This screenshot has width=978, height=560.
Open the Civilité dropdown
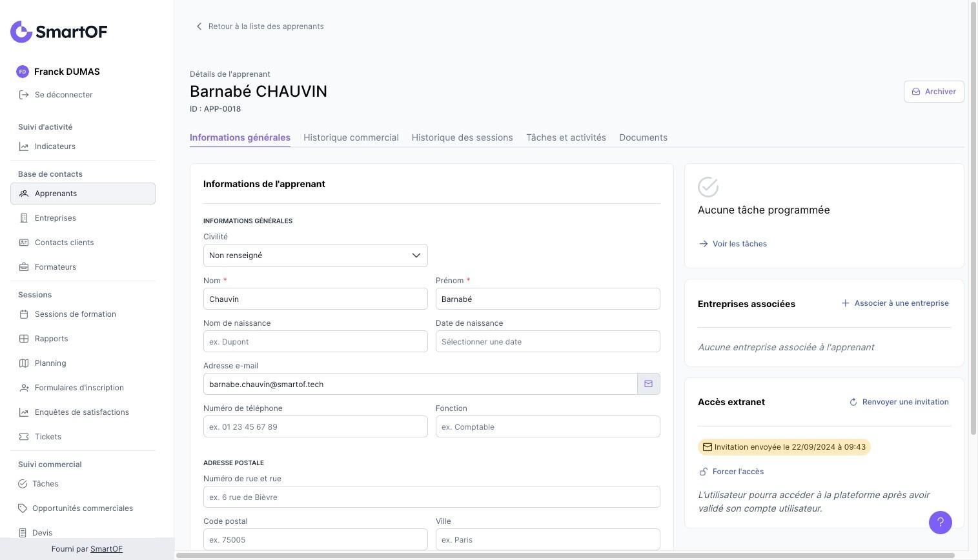tap(315, 255)
